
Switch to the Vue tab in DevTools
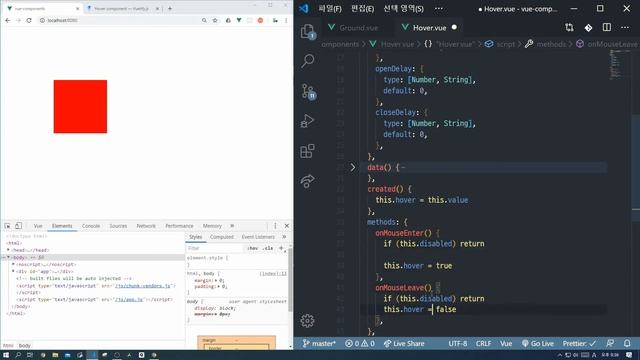(38, 226)
